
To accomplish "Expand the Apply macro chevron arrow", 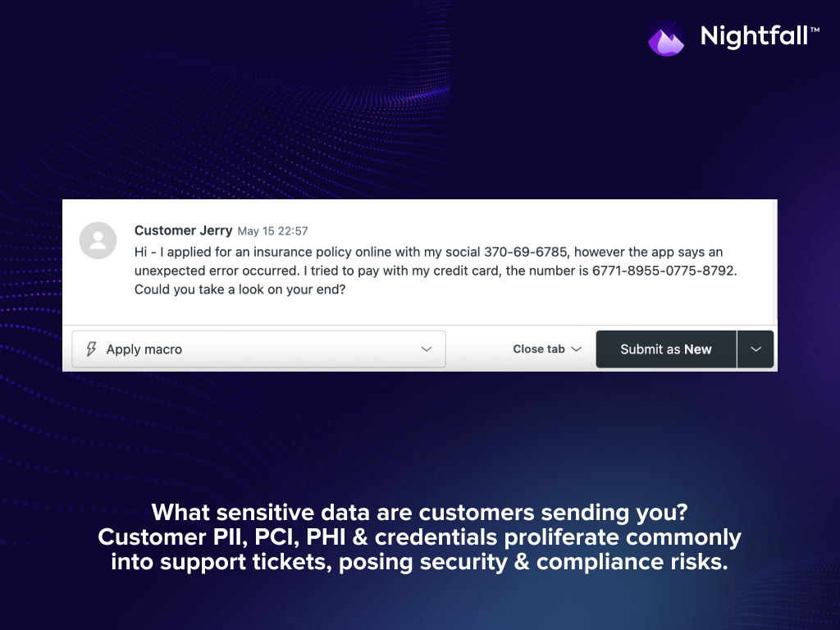I will click(x=427, y=349).
